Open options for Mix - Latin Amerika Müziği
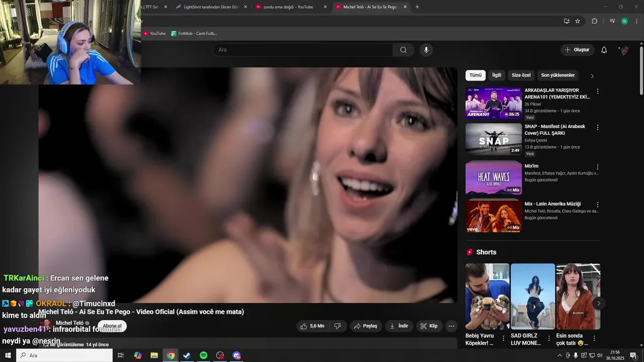644x362 pixels. pyautogui.click(x=598, y=205)
